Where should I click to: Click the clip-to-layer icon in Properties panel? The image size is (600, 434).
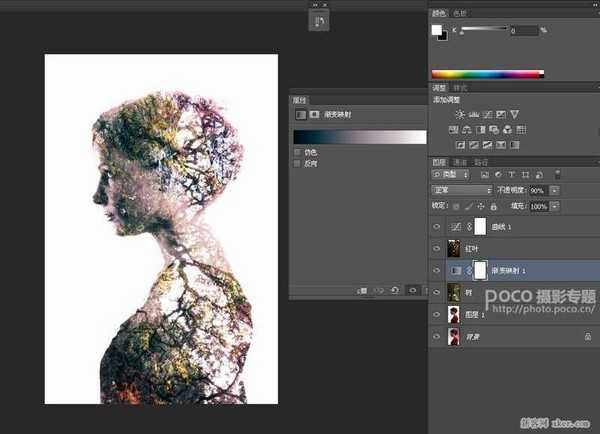pyautogui.click(x=363, y=290)
